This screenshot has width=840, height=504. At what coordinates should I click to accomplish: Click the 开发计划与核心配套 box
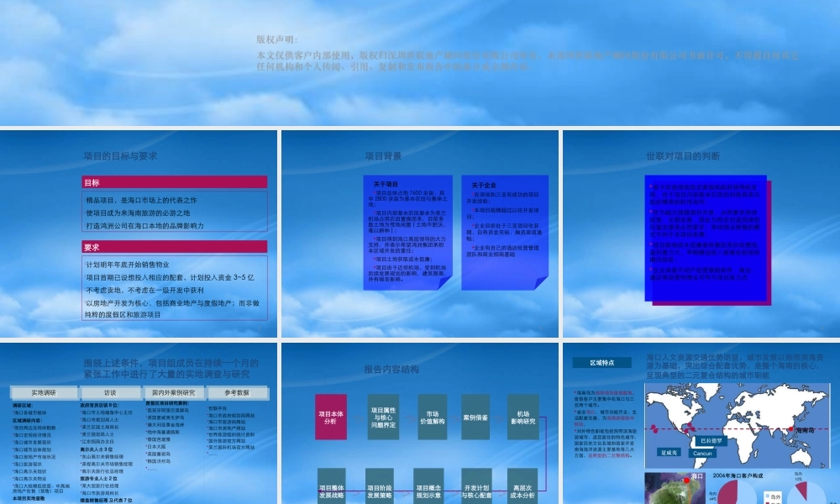(x=475, y=486)
